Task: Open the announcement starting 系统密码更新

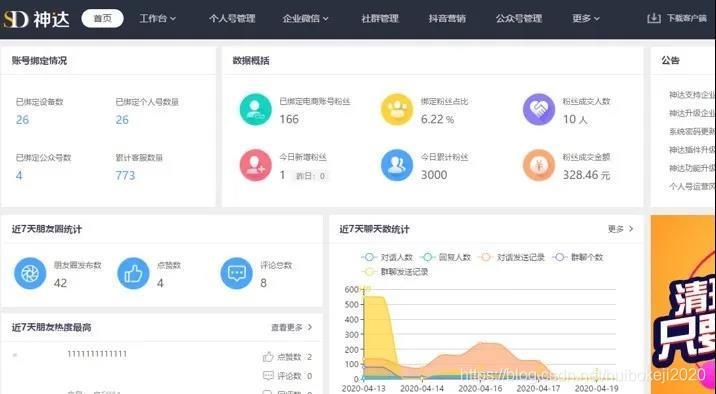Action: [x=692, y=131]
